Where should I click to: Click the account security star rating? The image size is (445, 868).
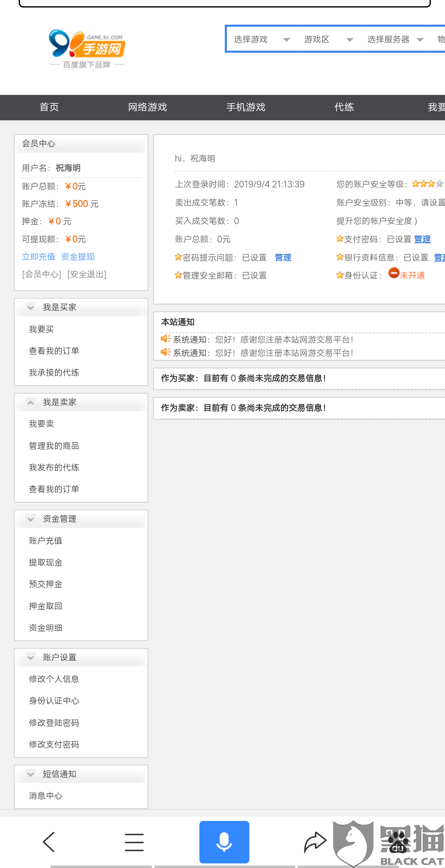[x=428, y=184]
